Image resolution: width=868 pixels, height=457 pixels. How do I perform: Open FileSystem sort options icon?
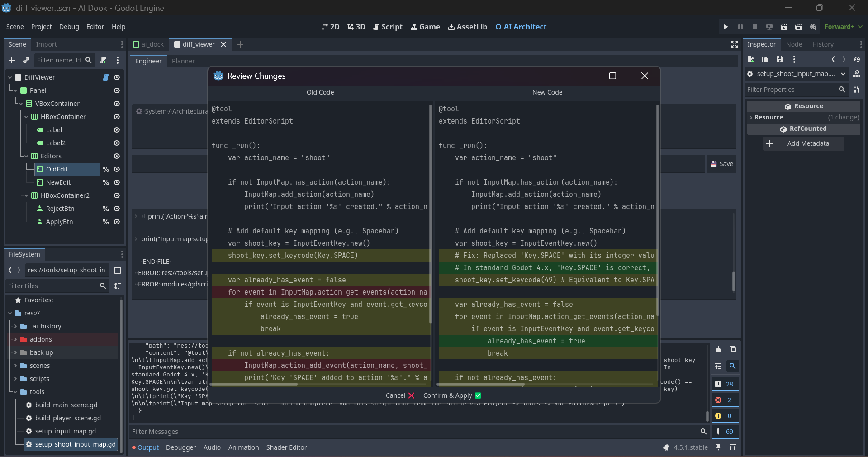(118, 286)
